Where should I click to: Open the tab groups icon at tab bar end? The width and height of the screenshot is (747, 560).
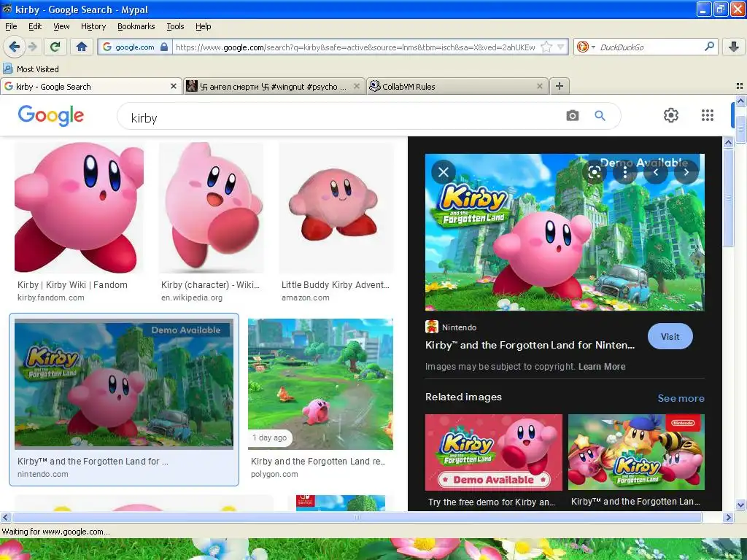point(740,86)
